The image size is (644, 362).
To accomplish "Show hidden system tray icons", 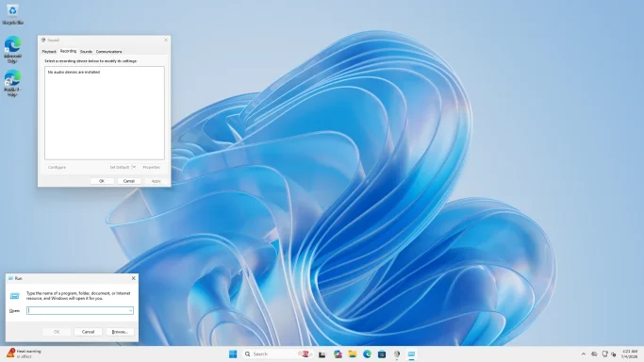I will point(584,354).
